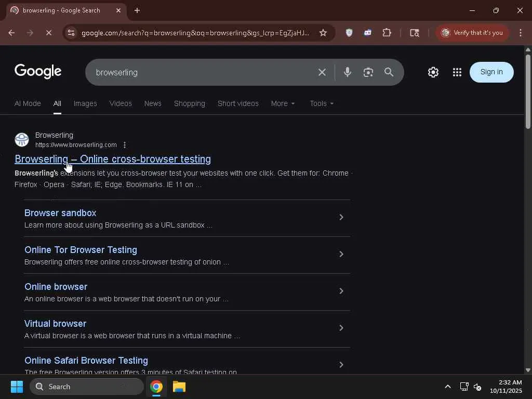Close the browserling Google Search tab
This screenshot has height=399, width=532.
point(118,10)
